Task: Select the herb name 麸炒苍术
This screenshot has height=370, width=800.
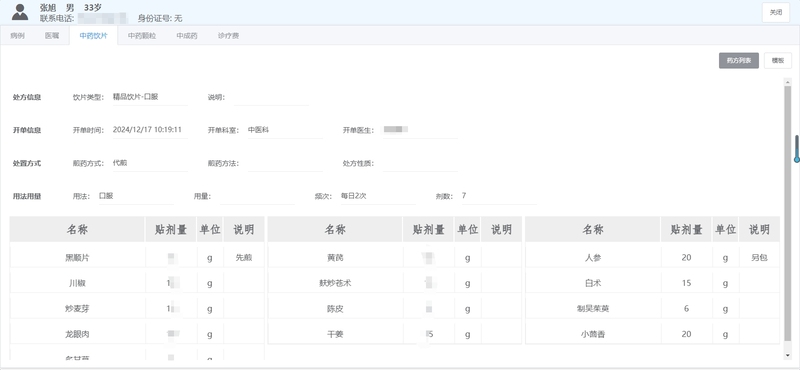Action: point(335,283)
